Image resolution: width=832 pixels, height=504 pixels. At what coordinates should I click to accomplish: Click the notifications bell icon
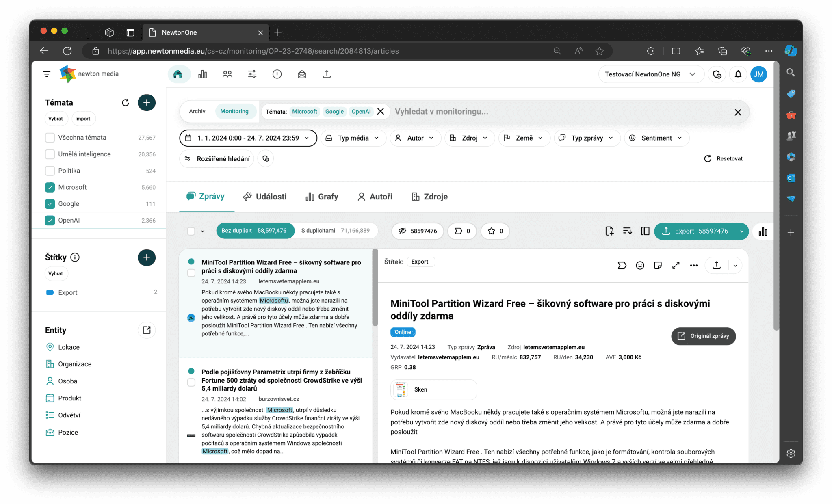738,74
